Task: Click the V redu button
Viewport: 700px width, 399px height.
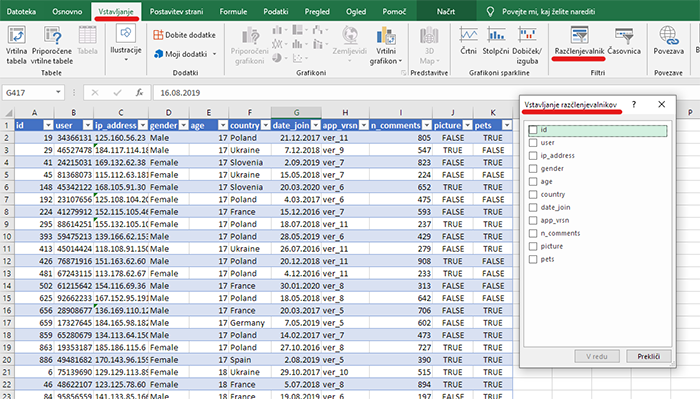Action: (x=597, y=356)
